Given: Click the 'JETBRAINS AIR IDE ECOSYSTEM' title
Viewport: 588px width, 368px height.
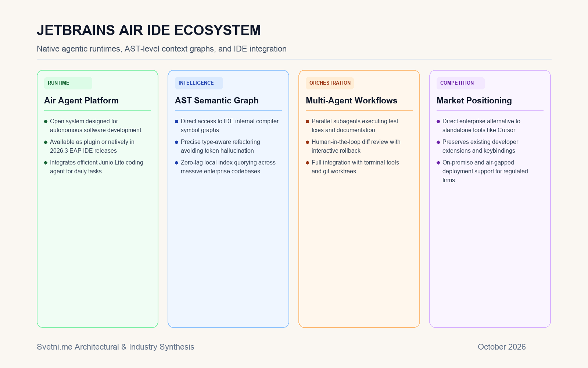Looking at the screenshot, I should coord(149,30).
